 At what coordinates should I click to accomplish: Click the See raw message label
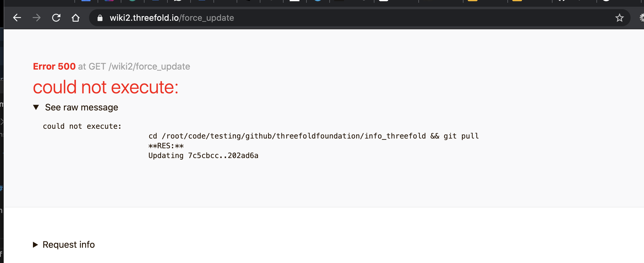(81, 107)
